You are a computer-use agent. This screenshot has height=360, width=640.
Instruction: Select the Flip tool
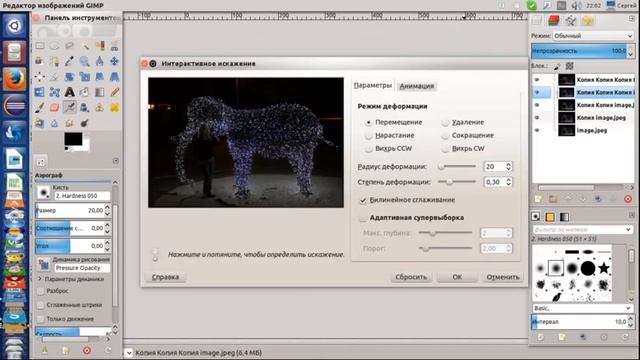point(40,92)
